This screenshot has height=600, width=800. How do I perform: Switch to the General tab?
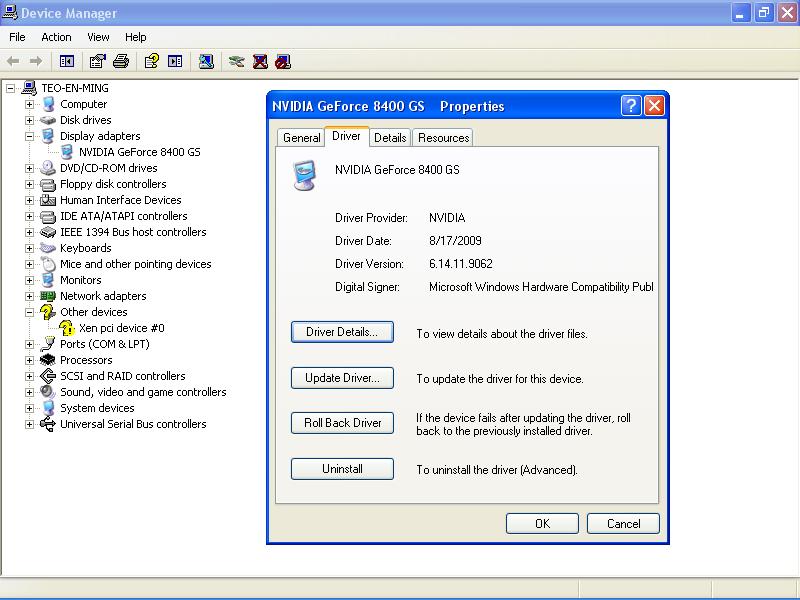pos(301,138)
